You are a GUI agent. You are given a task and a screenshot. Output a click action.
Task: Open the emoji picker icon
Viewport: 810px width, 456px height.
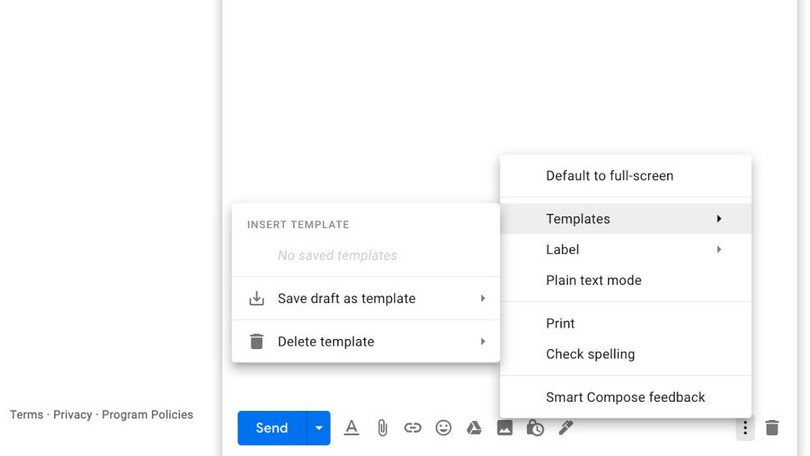(x=443, y=428)
